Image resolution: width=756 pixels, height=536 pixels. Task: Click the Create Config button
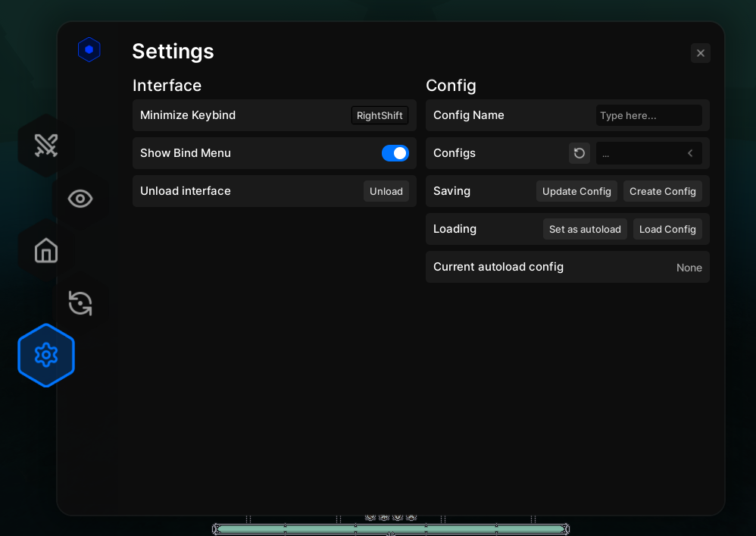pyautogui.click(x=662, y=192)
